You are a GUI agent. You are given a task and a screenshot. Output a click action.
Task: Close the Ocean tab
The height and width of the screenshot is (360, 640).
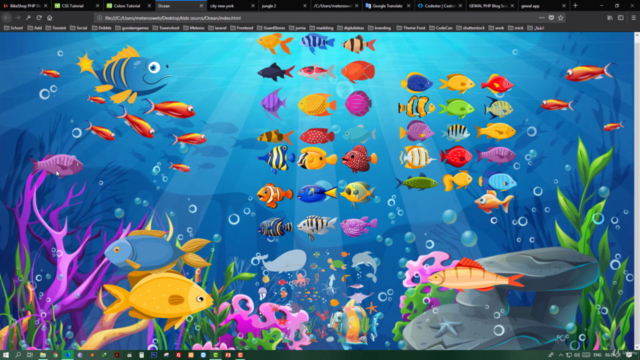[x=201, y=6]
